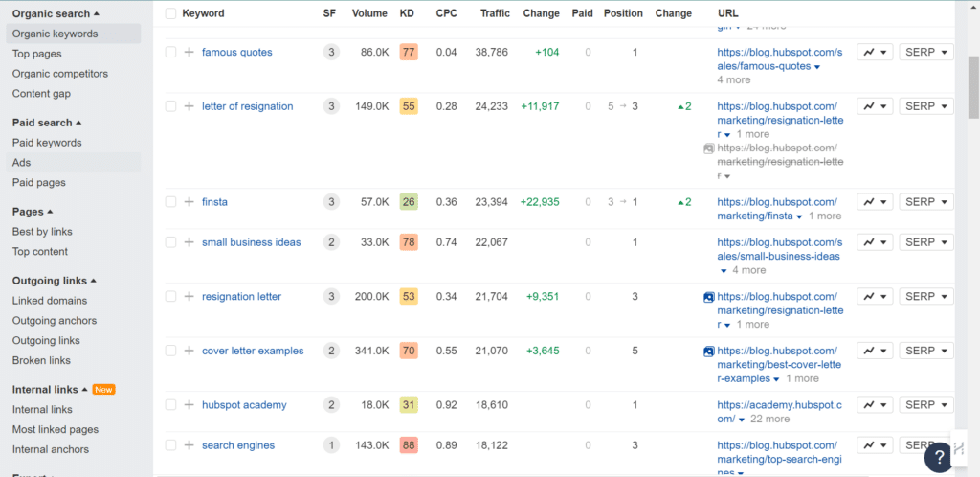Tick the 'resignation letter' row checkbox
This screenshot has width=980, height=477.
pyautogui.click(x=170, y=297)
